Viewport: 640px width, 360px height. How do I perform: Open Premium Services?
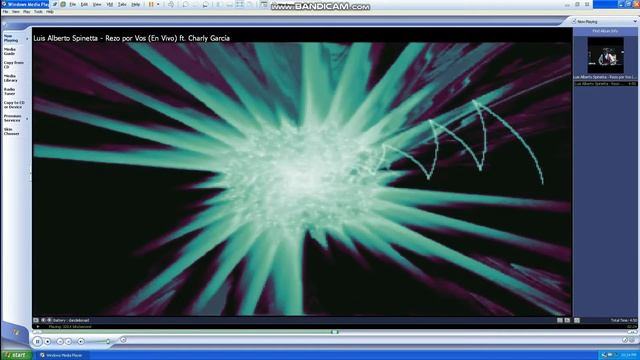click(x=12, y=118)
